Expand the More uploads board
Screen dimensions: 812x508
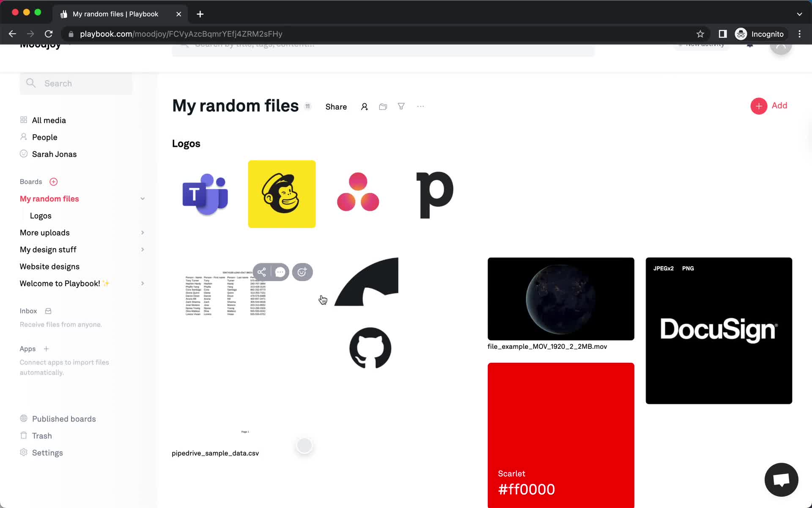tap(142, 232)
